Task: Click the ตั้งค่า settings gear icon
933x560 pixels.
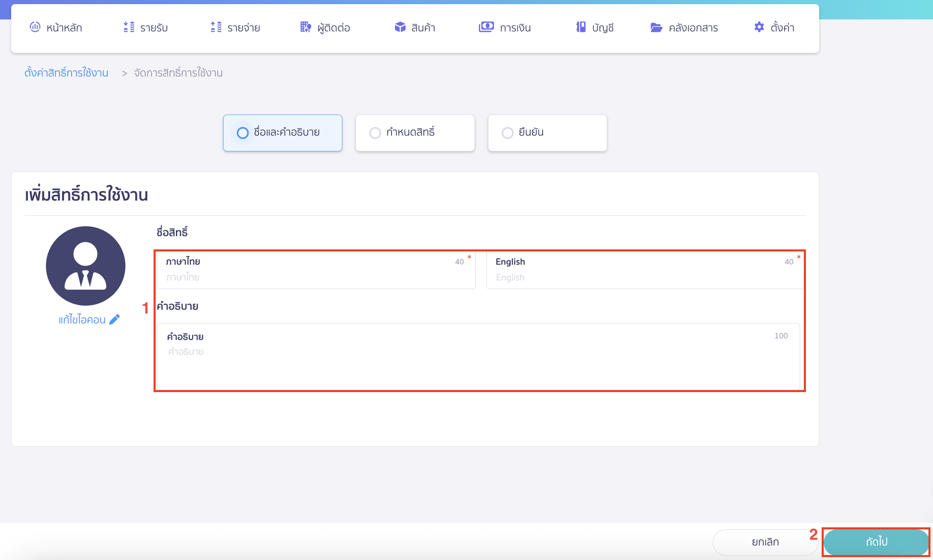Action: click(x=759, y=27)
